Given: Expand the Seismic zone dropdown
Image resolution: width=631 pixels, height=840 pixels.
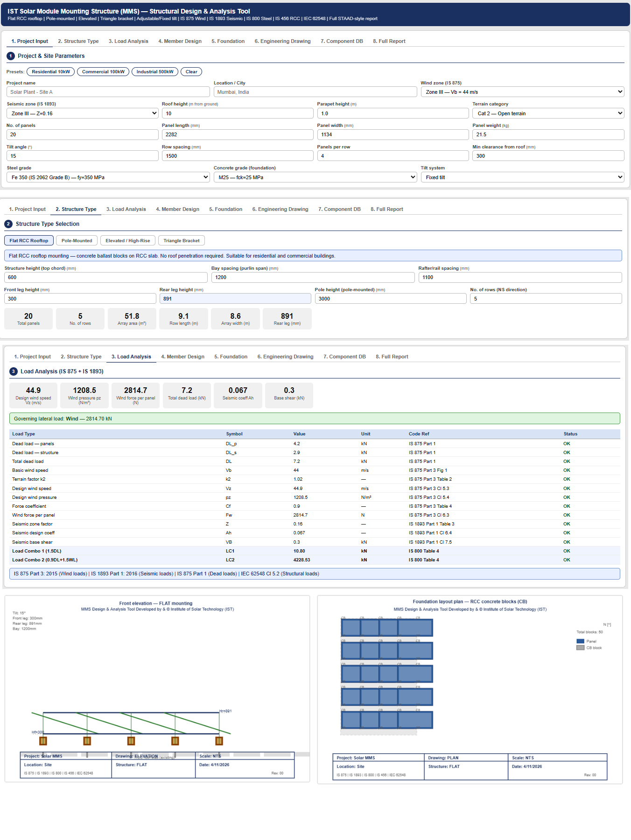Looking at the screenshot, I should 82,113.
